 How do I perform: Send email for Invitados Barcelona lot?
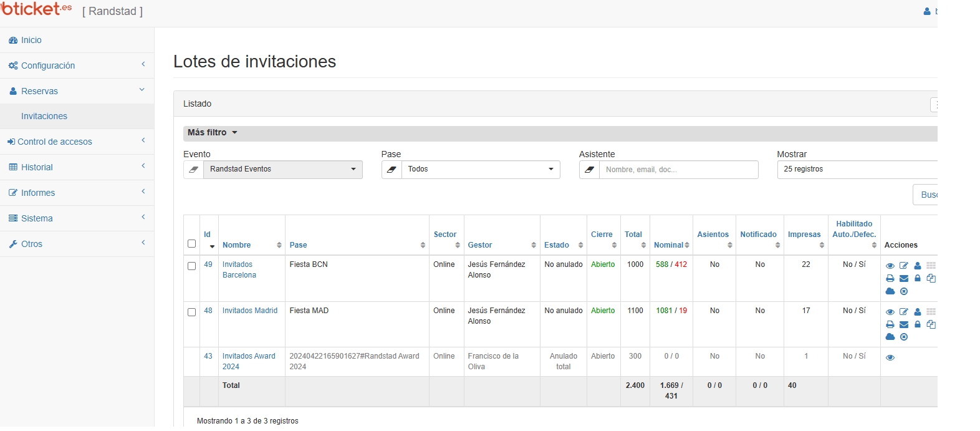pyautogui.click(x=904, y=278)
